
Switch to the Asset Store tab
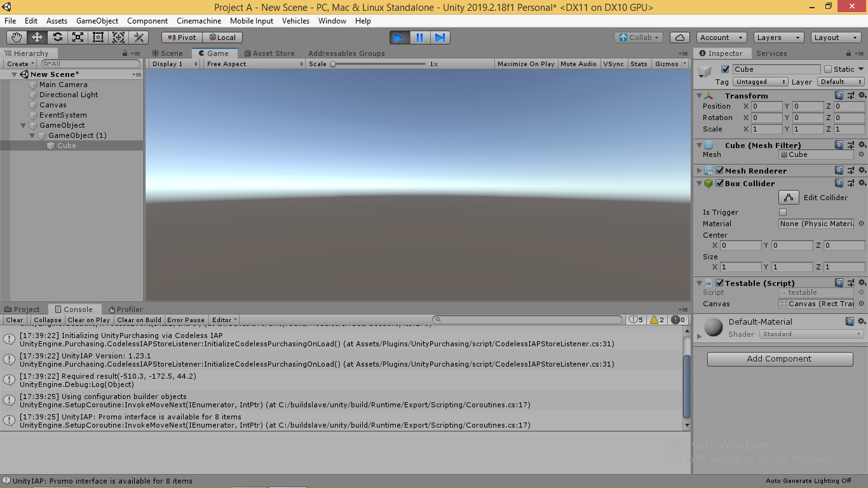(x=269, y=53)
